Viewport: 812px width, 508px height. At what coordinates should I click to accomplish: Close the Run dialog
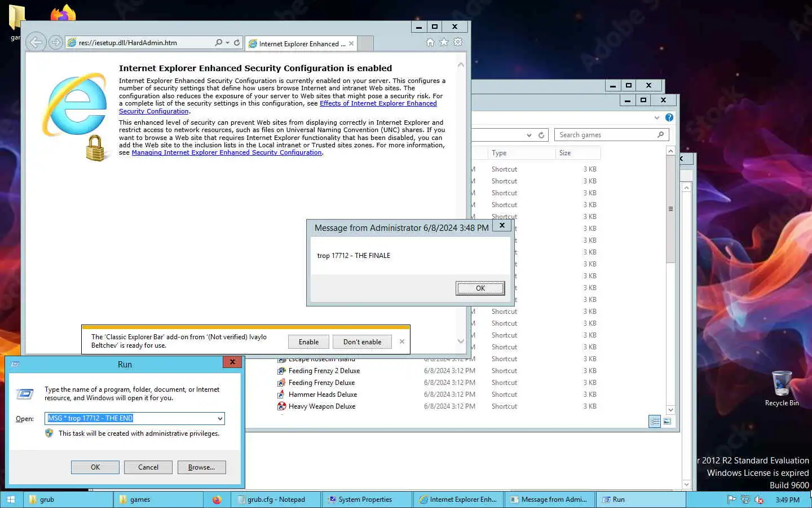232,362
